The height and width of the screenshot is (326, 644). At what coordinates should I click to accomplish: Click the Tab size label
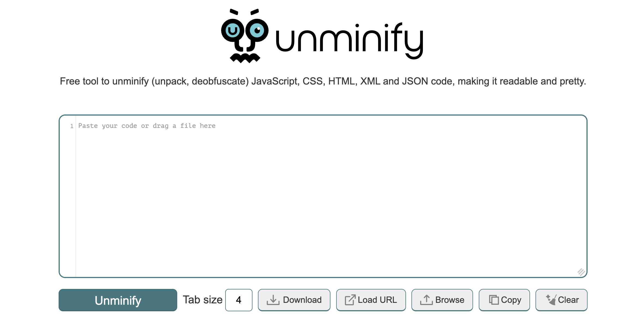[x=203, y=300]
